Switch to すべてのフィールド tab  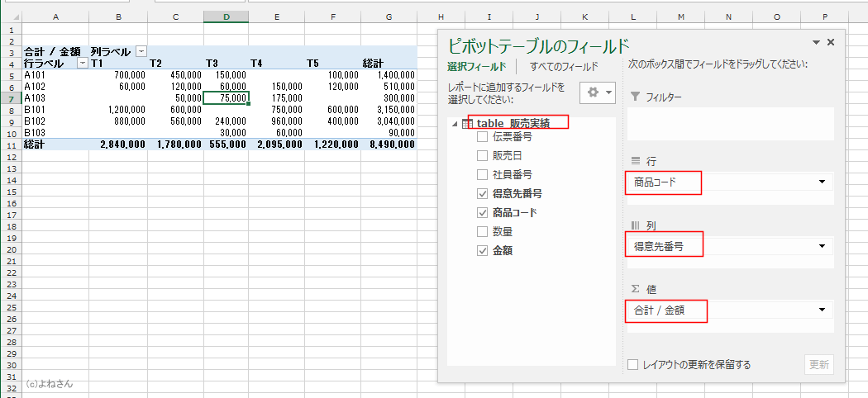pyautogui.click(x=564, y=66)
